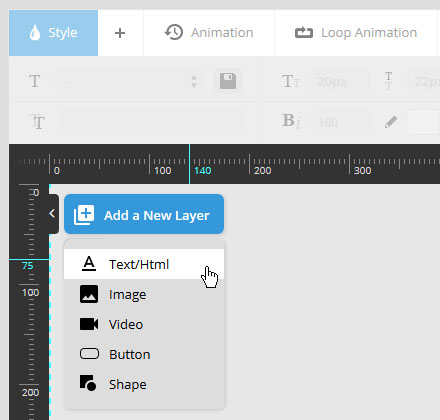
Task: Click the Video camera icon
Action: point(89,324)
